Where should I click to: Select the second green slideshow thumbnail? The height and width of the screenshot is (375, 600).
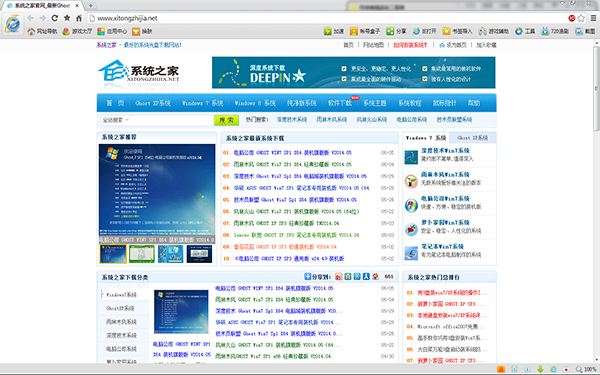[x=142, y=254]
